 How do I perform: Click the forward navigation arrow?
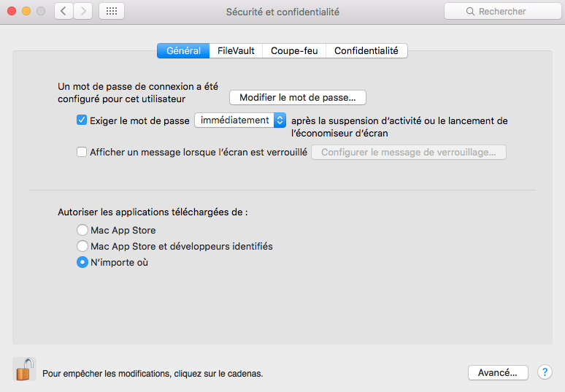83,12
